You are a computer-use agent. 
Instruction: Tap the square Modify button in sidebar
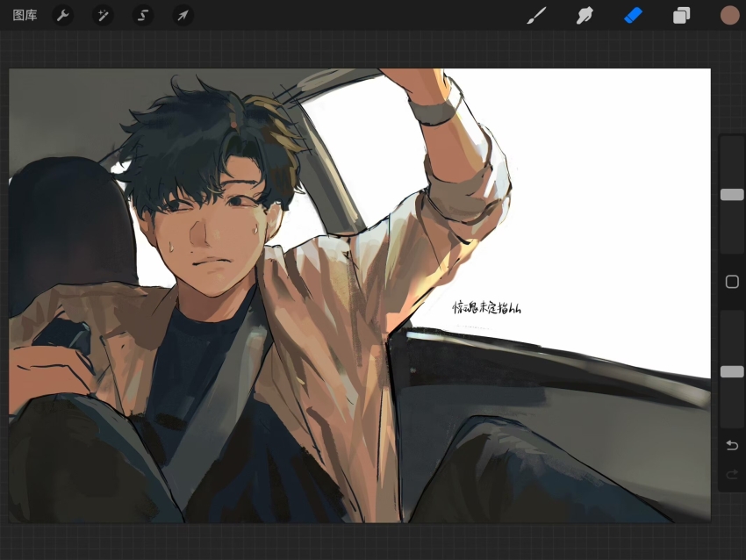(x=732, y=282)
